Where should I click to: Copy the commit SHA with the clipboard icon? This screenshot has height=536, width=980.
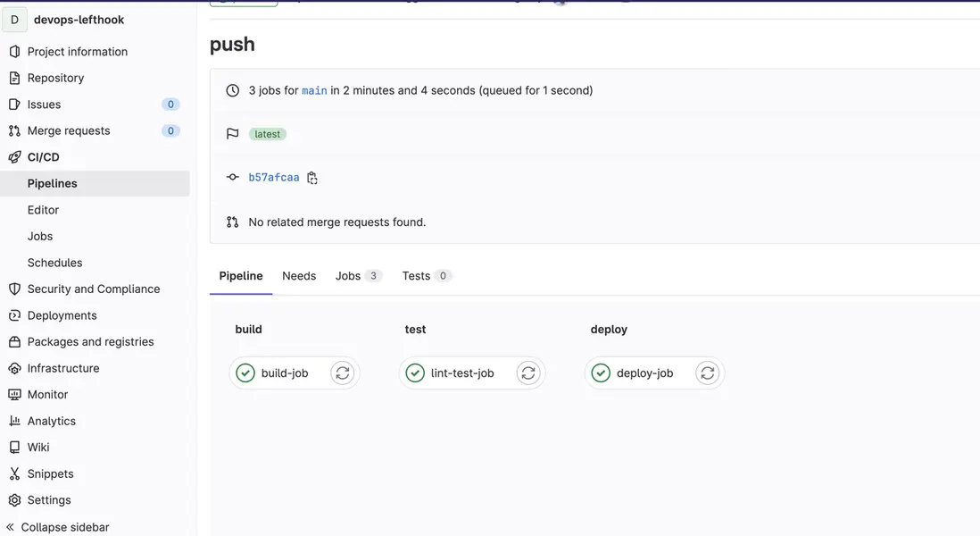[x=312, y=178]
